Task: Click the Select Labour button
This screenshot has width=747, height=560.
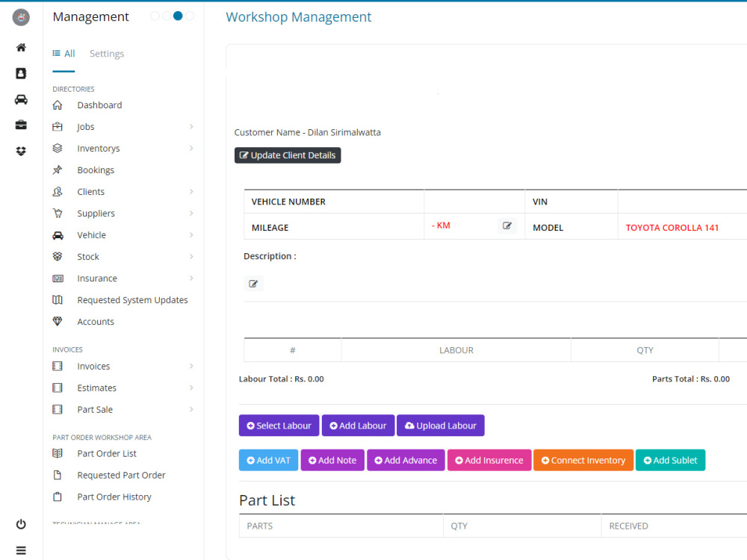Action: click(279, 426)
